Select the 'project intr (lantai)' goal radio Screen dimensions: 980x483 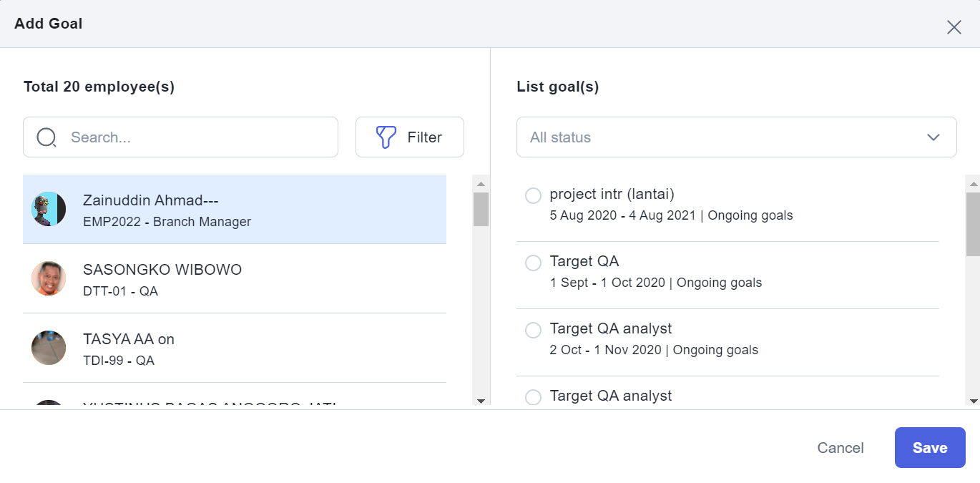533,195
